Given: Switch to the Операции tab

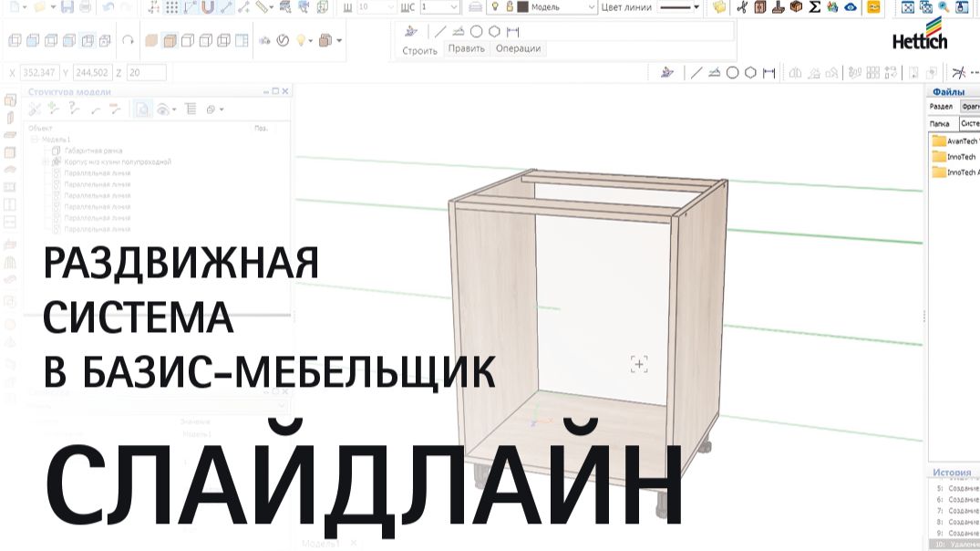Looking at the screenshot, I should tap(518, 48).
